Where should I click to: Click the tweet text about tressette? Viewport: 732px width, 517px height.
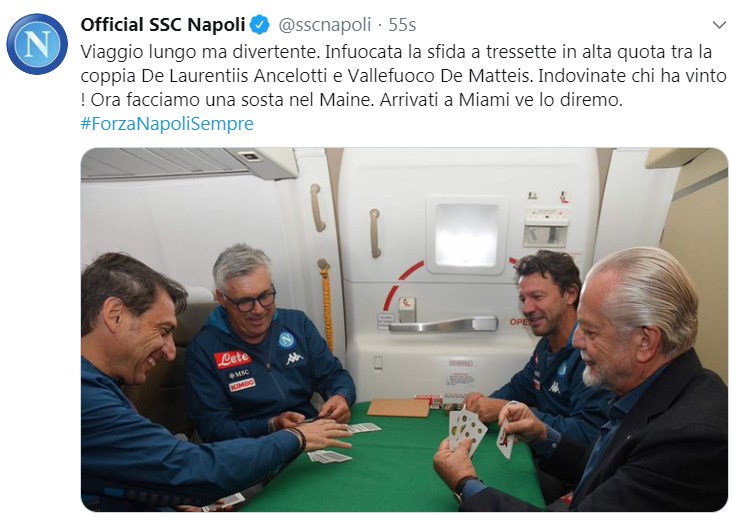pos(403,75)
